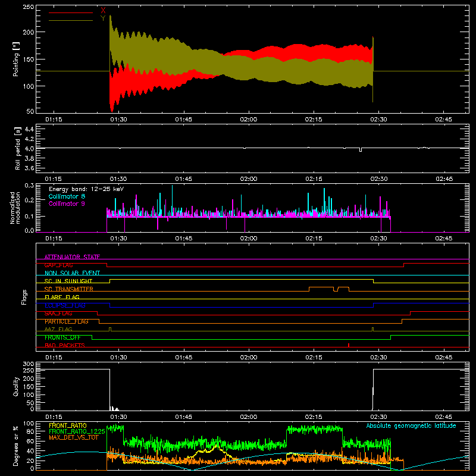Image resolution: width=476 pixels, height=476 pixels.
Task: Click the 'Pointing' axis title
Action: point(16,60)
